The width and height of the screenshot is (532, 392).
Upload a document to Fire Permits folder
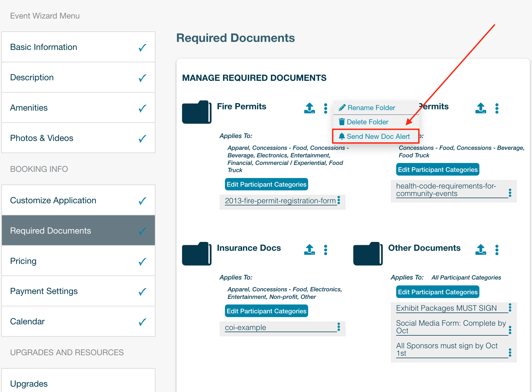pyautogui.click(x=309, y=108)
